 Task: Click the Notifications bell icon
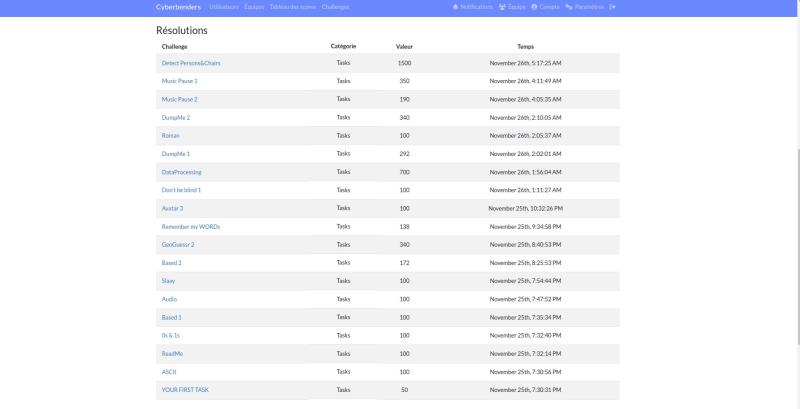(x=455, y=7)
